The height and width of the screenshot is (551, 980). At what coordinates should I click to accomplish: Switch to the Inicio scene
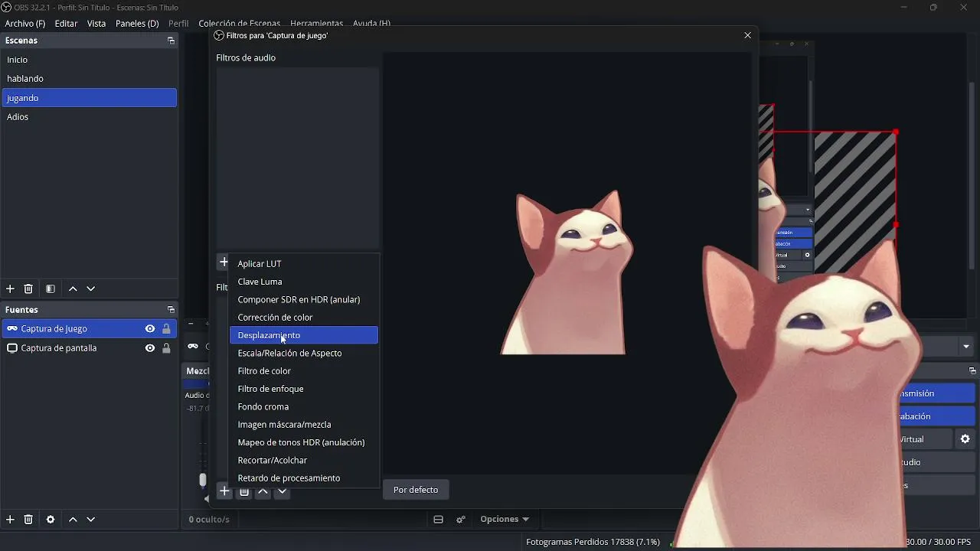pos(90,60)
